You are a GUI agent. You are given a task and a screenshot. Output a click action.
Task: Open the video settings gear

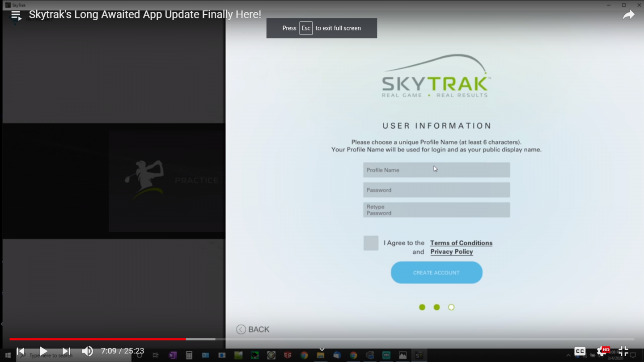(x=602, y=351)
